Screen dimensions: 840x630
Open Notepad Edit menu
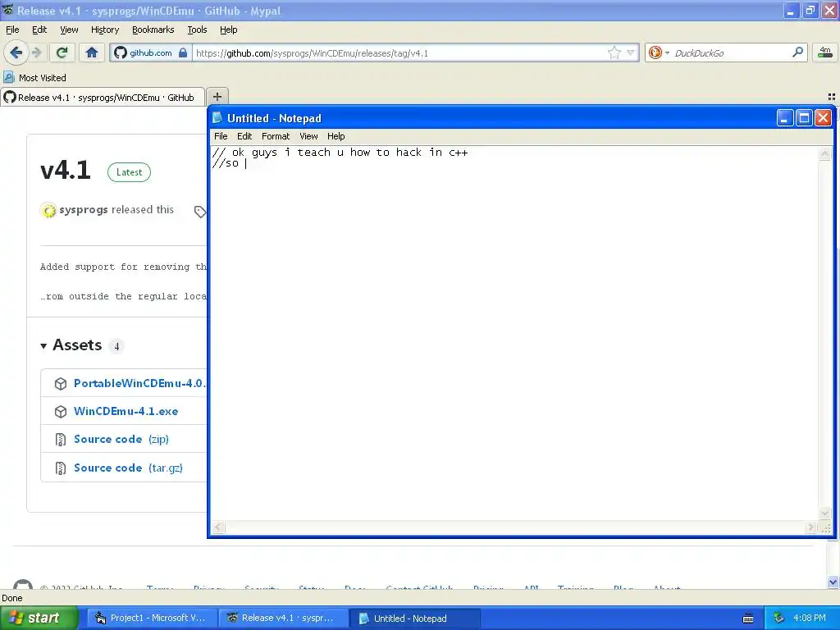244,136
